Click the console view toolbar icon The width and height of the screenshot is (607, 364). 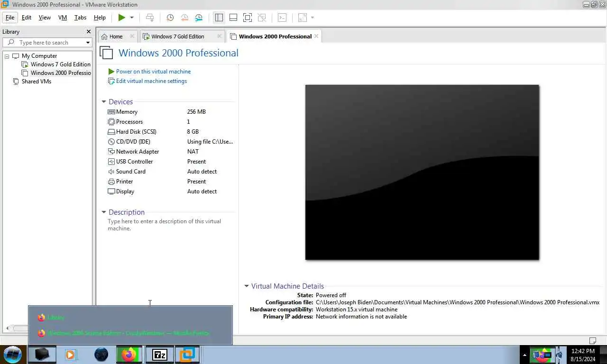(x=282, y=18)
